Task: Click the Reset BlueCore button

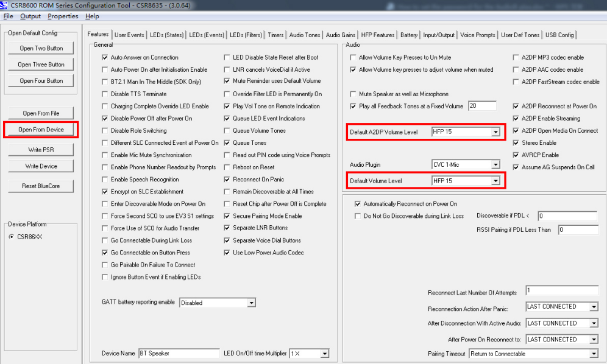Action: click(41, 186)
